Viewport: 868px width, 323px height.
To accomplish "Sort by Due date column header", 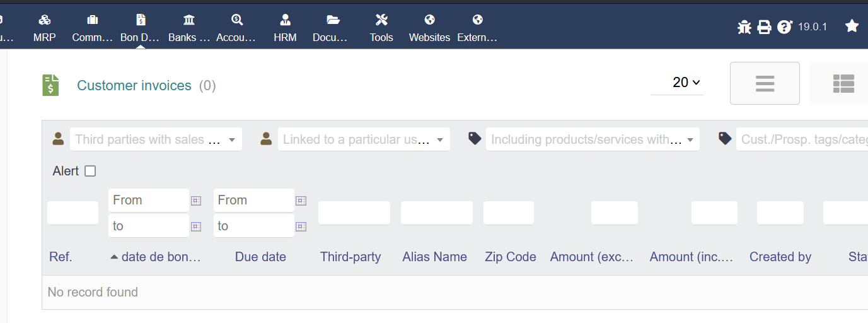I will click(x=260, y=257).
